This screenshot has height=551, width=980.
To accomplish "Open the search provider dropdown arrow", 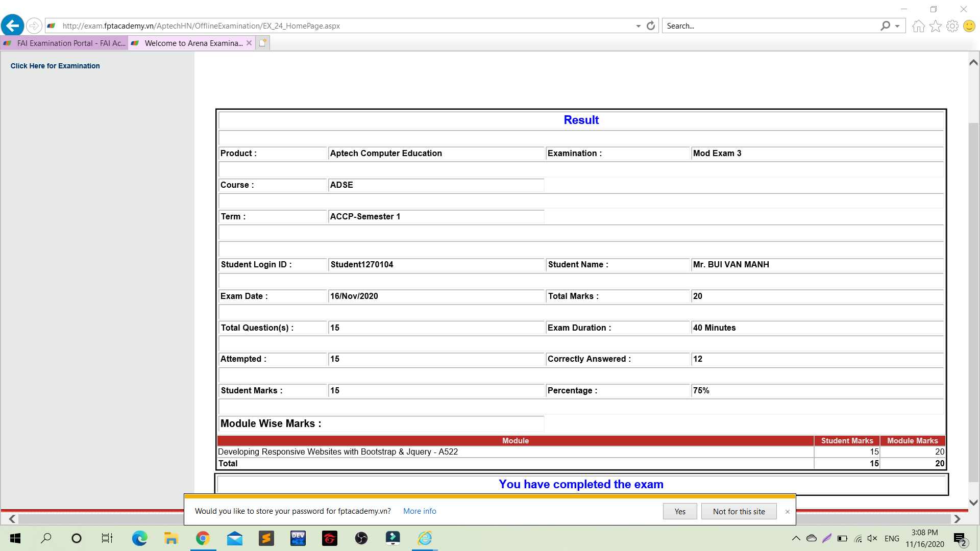I will tap(897, 26).
